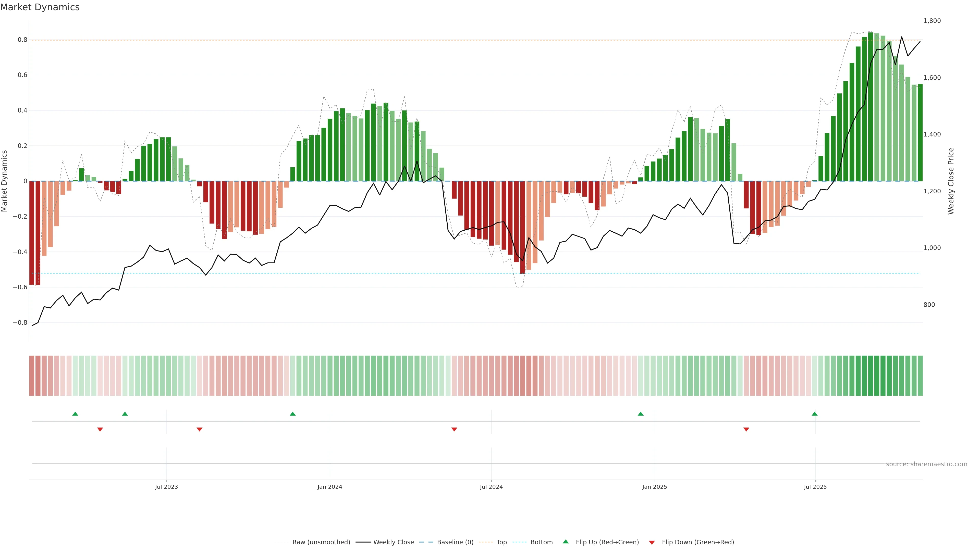Click the flip-down marker before Jul 2024
Viewport: 980px width, 551px height.
pos(454,429)
